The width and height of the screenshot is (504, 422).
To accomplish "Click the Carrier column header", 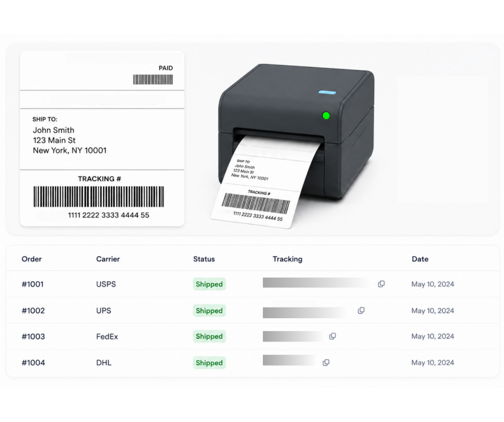I will (108, 259).
